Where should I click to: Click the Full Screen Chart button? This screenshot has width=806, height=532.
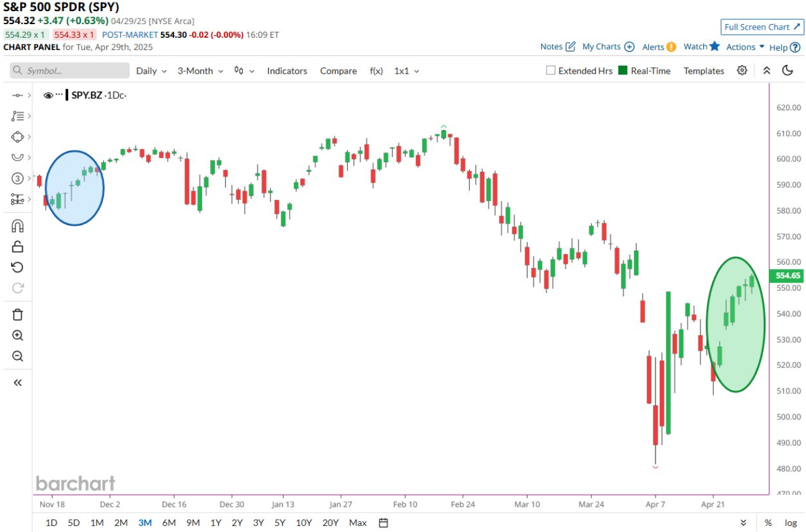tap(761, 27)
